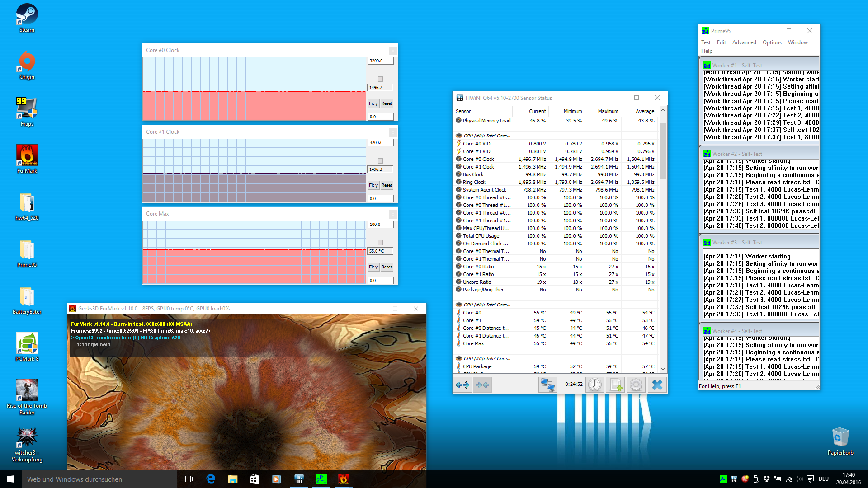Click Prime95 taskbar button

(321, 479)
